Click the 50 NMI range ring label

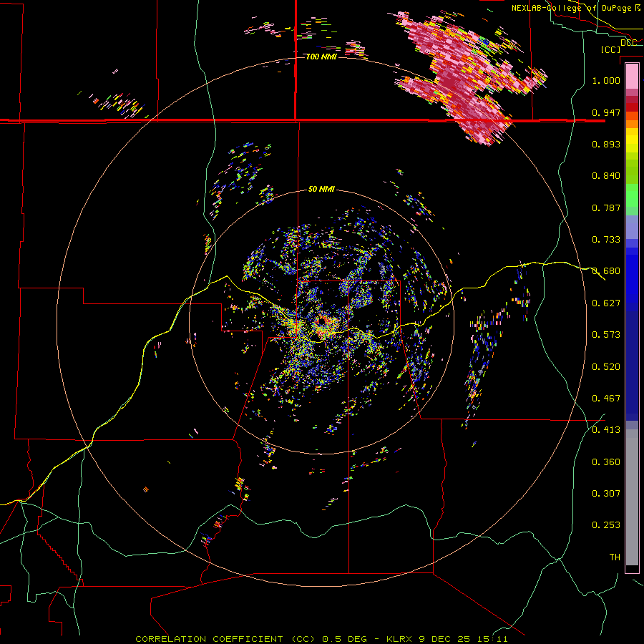321,190
